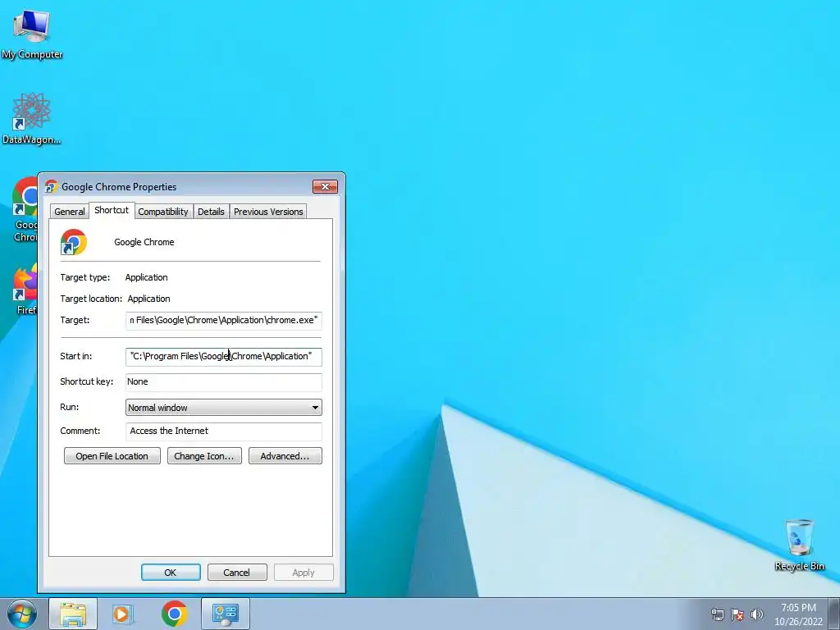The width and height of the screenshot is (840, 630).
Task: Click Open File Location button
Action: click(112, 456)
